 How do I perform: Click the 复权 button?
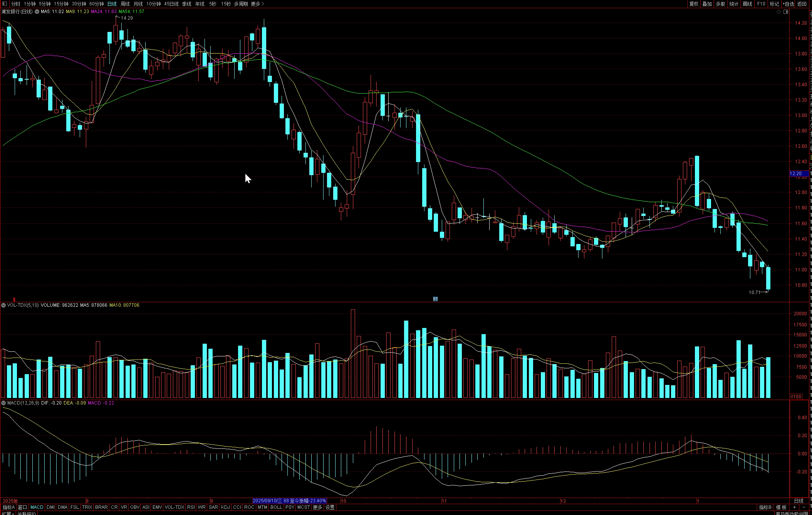pos(694,4)
